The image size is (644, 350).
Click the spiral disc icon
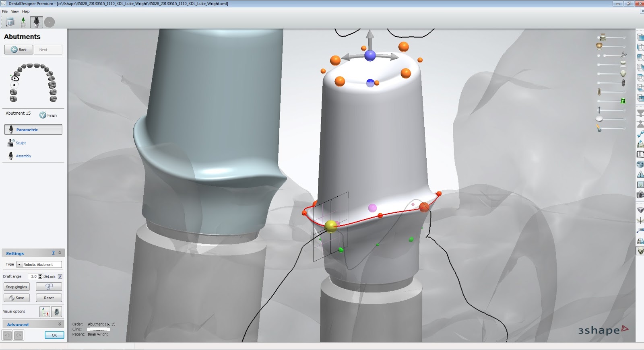[x=640, y=164]
